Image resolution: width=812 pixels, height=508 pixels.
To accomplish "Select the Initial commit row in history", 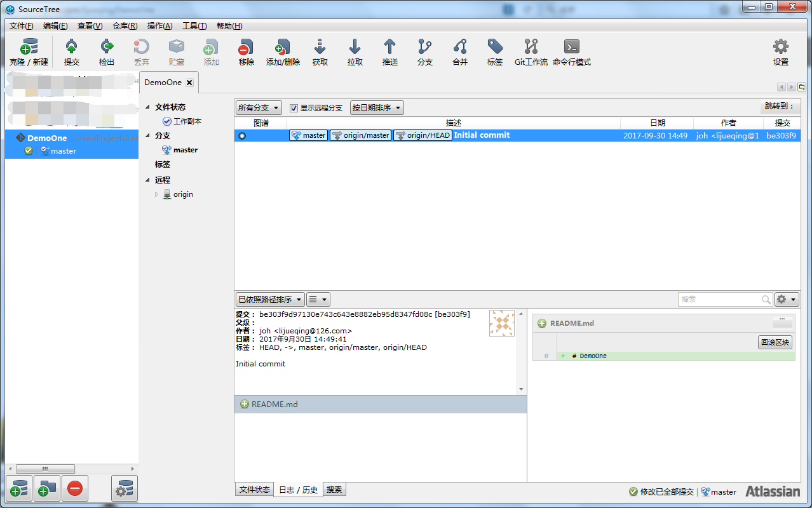I will pos(517,135).
